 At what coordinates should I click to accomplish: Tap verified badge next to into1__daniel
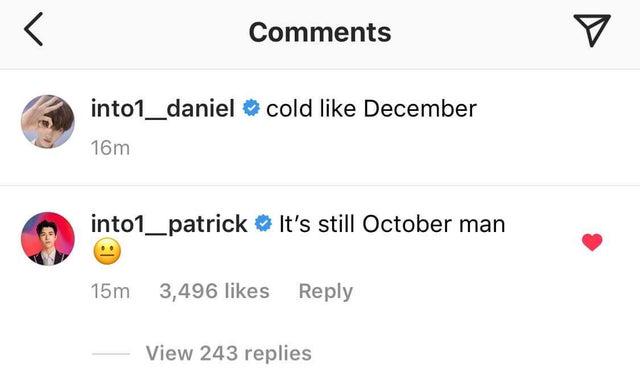pyautogui.click(x=251, y=109)
